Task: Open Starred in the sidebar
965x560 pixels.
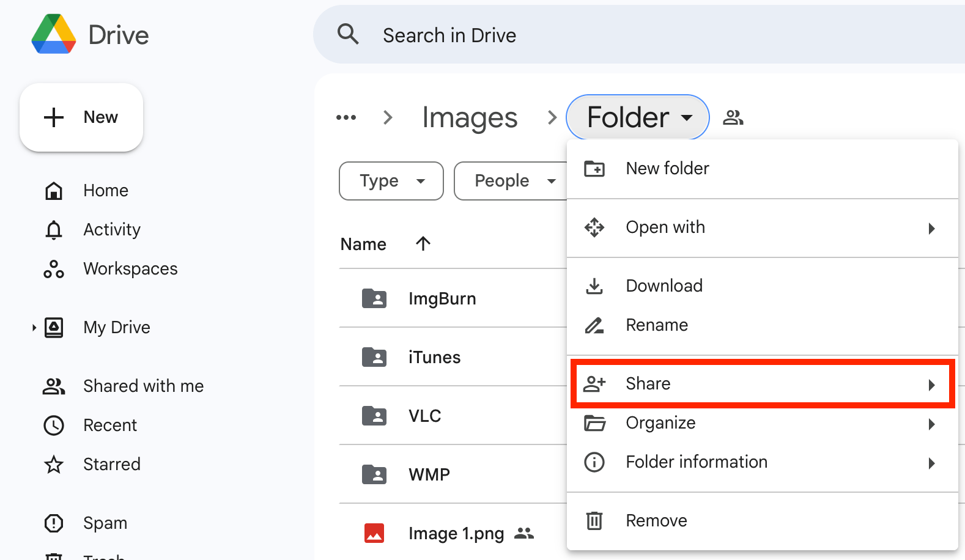Action: 112,465
